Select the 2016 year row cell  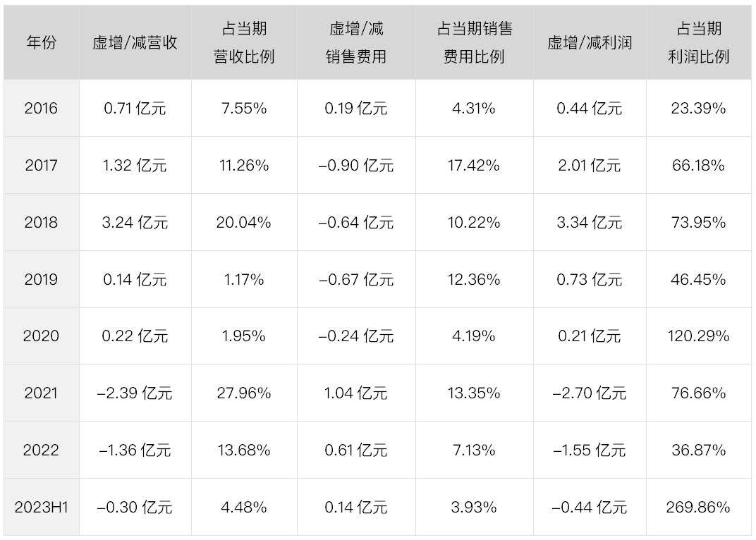(x=42, y=108)
